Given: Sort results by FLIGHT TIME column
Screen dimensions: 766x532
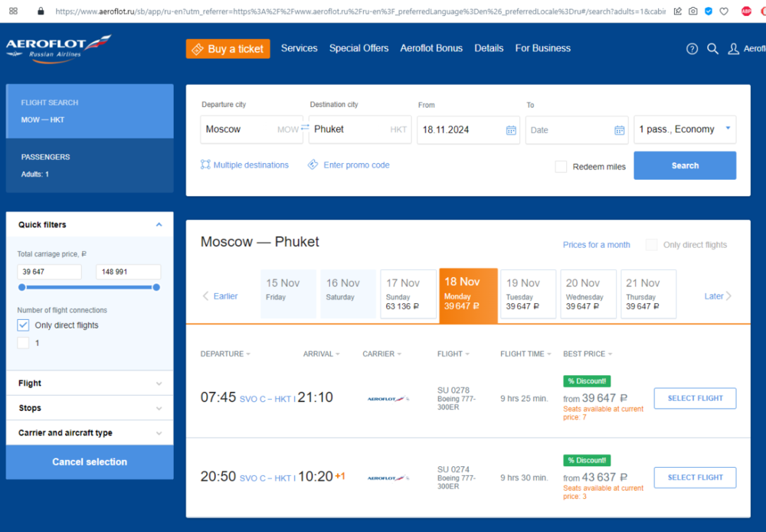Looking at the screenshot, I should (x=525, y=354).
